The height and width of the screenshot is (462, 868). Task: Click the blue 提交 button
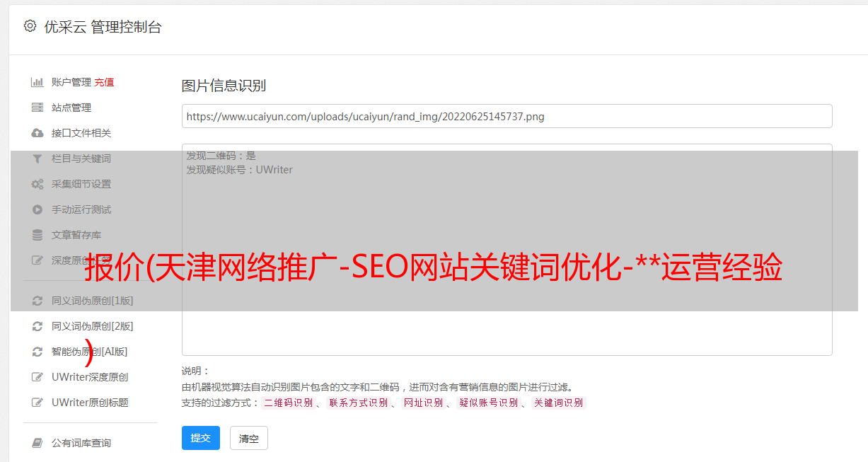(x=201, y=438)
